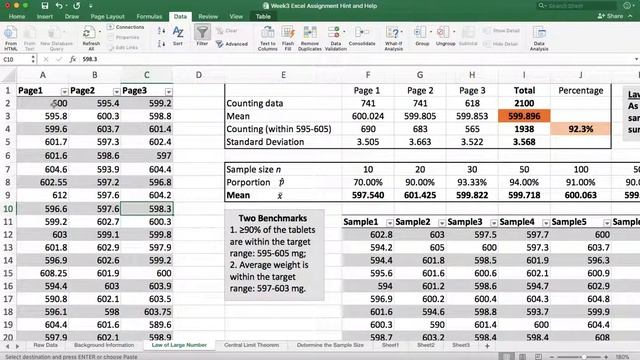
Task: Open the Table ribbon tab
Action: pos(263,17)
